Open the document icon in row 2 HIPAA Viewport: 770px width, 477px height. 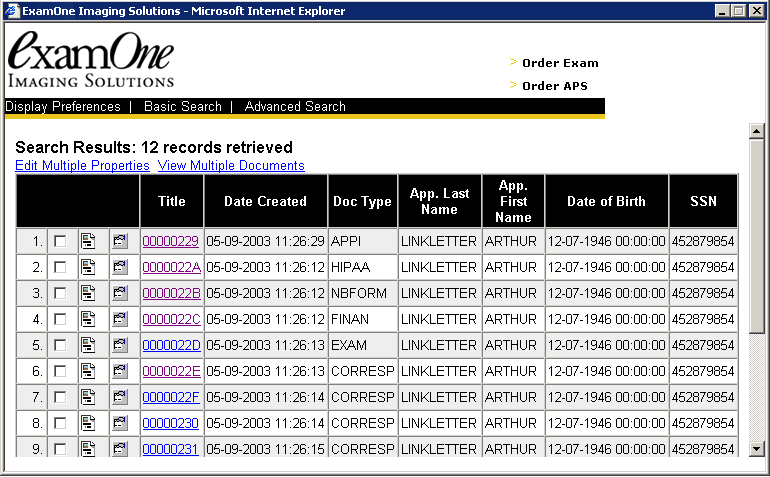coord(88,267)
